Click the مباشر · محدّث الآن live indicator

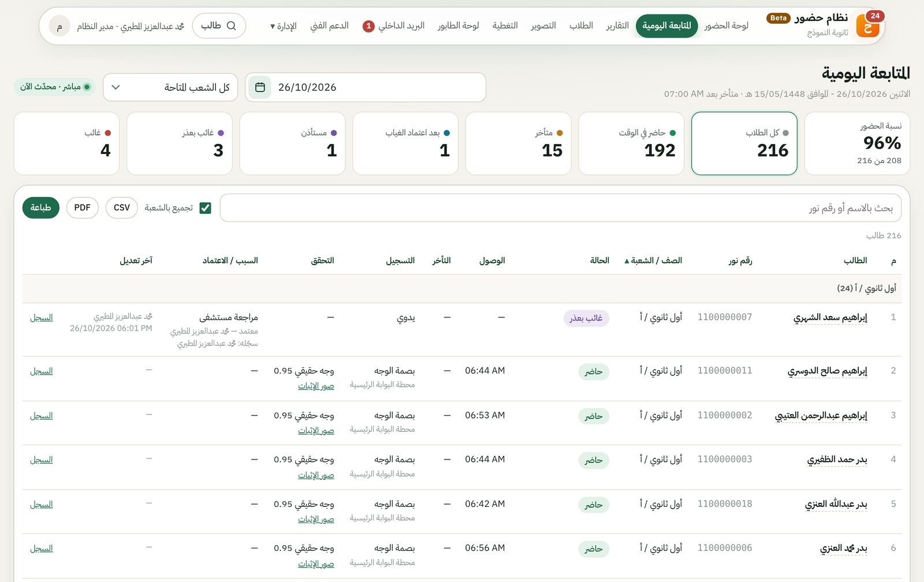pyautogui.click(x=55, y=87)
